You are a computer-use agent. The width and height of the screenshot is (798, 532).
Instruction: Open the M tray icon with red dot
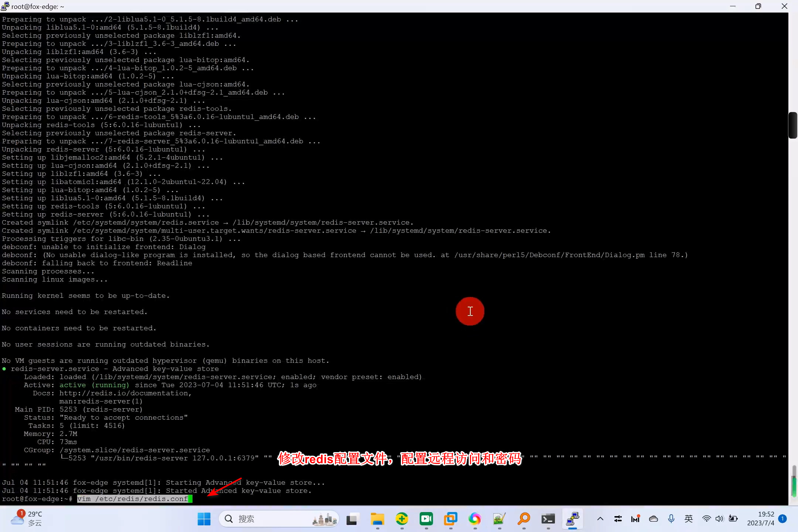(635, 519)
